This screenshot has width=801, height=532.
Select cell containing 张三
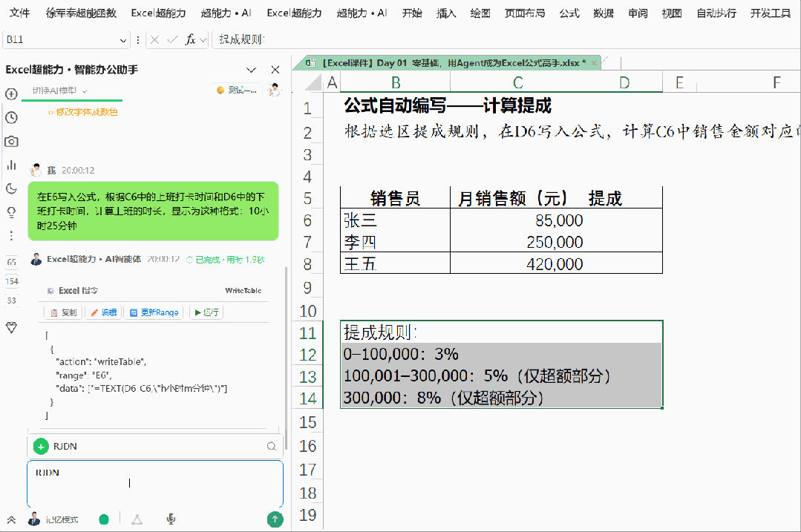pos(396,220)
